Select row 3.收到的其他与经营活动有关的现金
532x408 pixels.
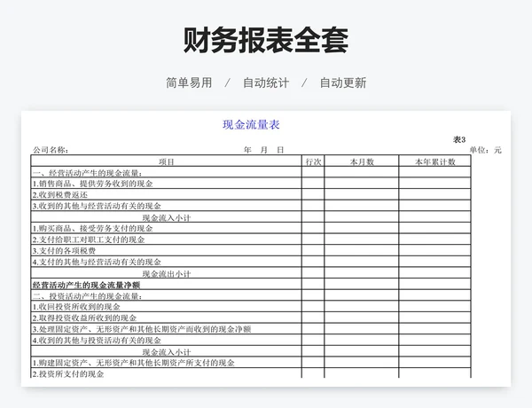point(251,206)
